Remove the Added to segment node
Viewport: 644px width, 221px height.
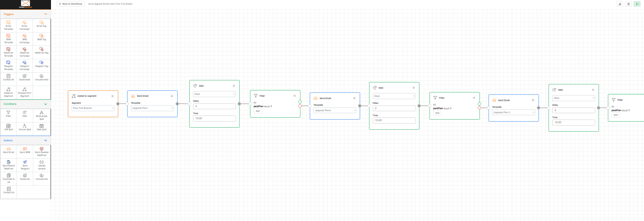112,96
